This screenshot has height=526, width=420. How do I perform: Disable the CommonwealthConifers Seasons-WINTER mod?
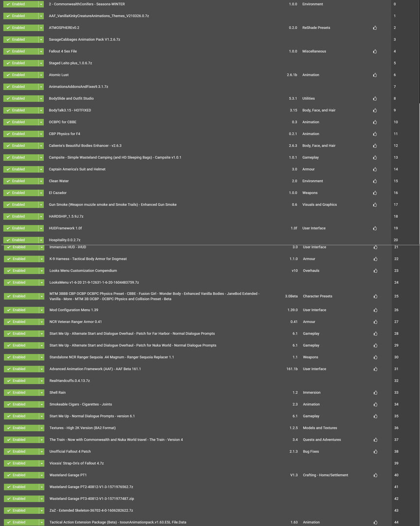pyautogui.click(x=21, y=4)
